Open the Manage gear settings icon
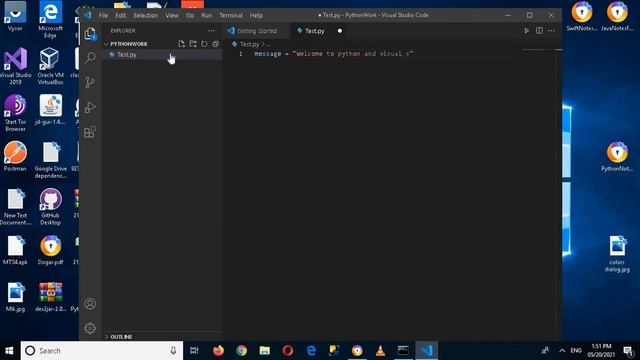640x360 pixels. click(90, 328)
